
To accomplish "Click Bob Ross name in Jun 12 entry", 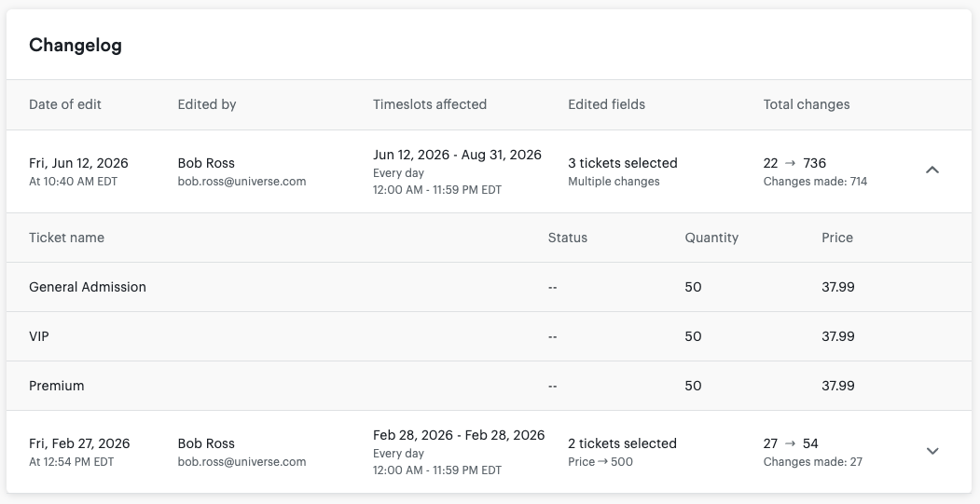I will (x=206, y=163).
